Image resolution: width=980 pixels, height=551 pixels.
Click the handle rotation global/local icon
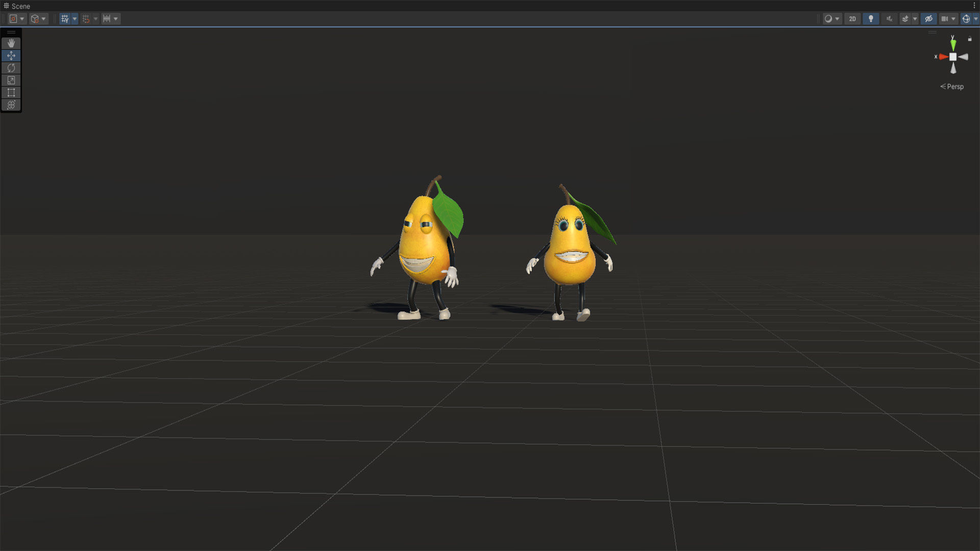35,19
